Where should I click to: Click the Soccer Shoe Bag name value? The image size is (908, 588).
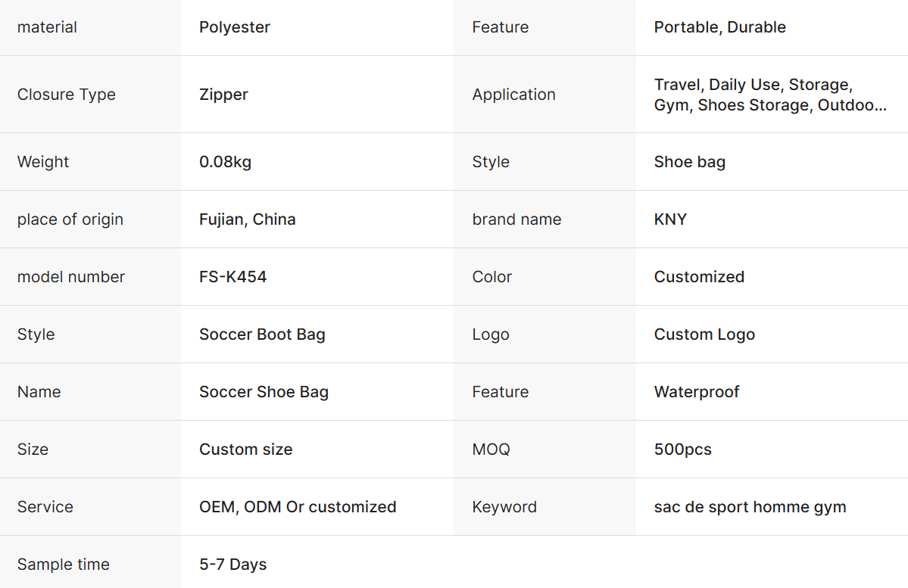[x=264, y=392]
